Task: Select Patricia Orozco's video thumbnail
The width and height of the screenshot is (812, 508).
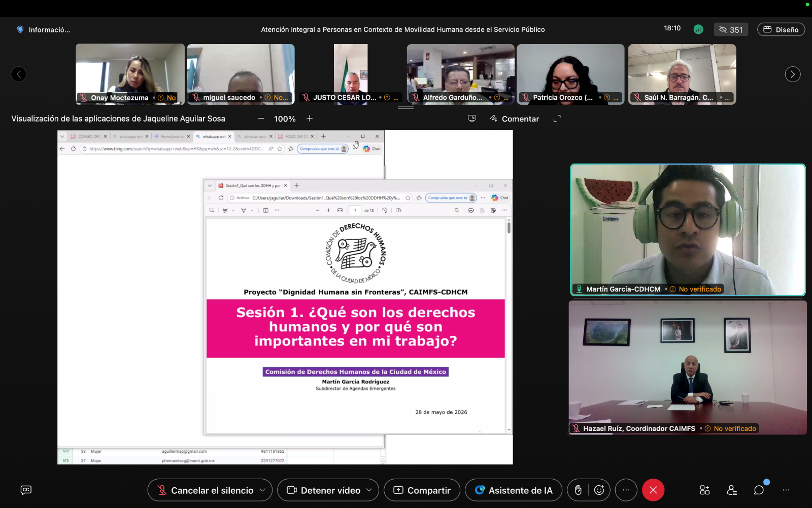Action: pyautogui.click(x=571, y=74)
